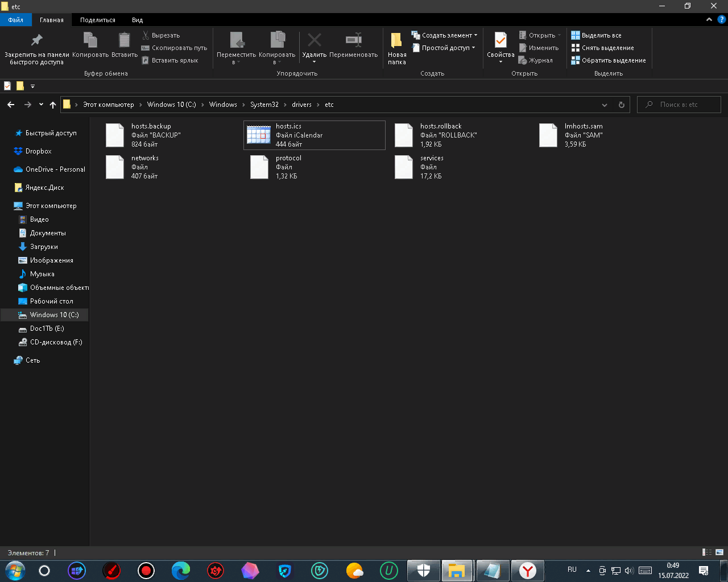Viewport: 728px width, 582px height.
Task: Open the Файл menu tab
Action: pyautogui.click(x=15, y=20)
